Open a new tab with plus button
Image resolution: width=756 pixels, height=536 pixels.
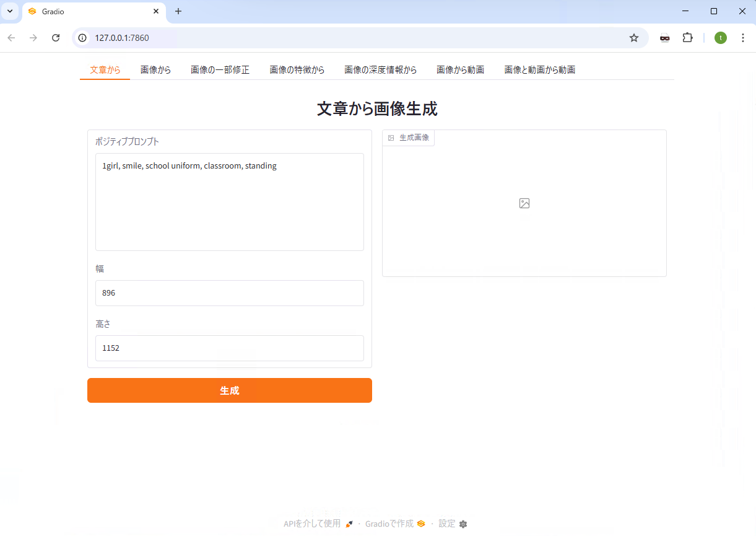click(x=178, y=11)
